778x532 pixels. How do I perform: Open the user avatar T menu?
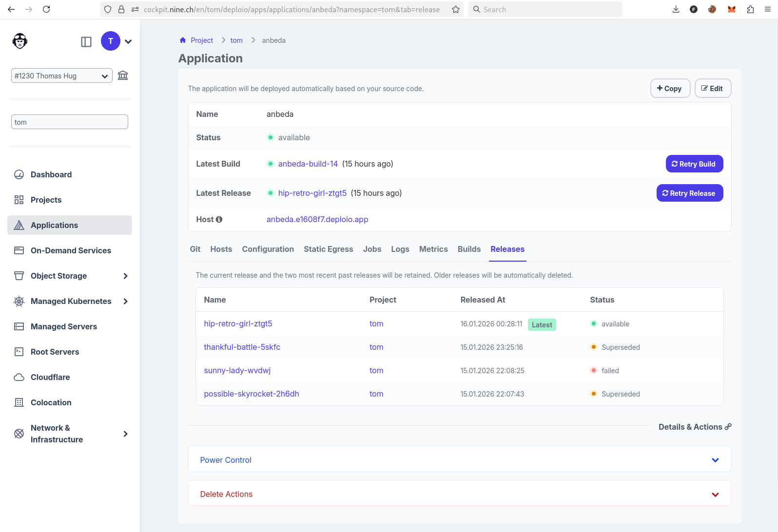[111, 41]
